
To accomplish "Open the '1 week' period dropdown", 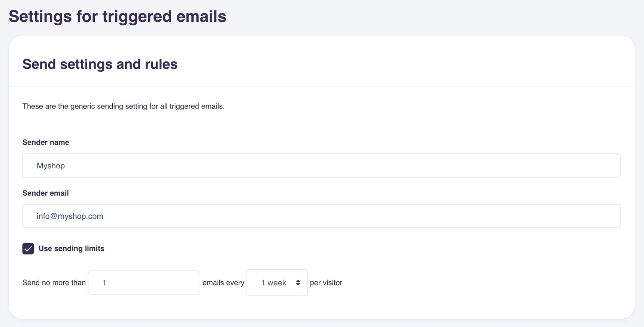I will 277,282.
